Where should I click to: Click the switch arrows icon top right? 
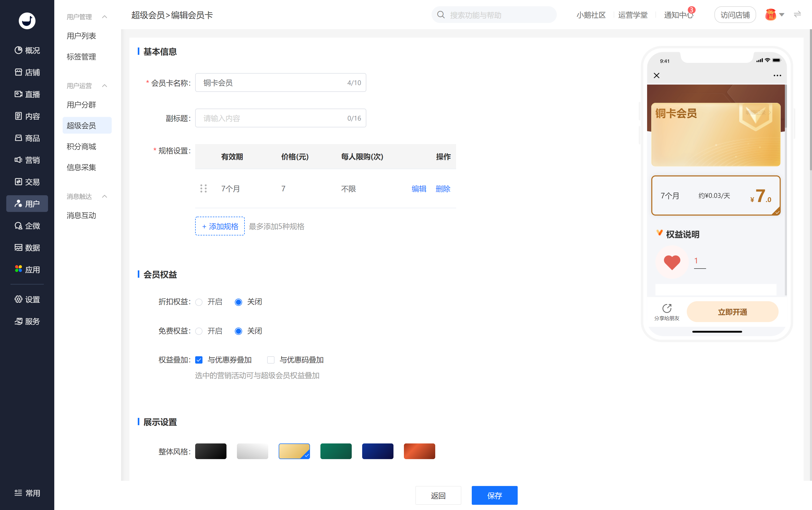[x=797, y=15]
